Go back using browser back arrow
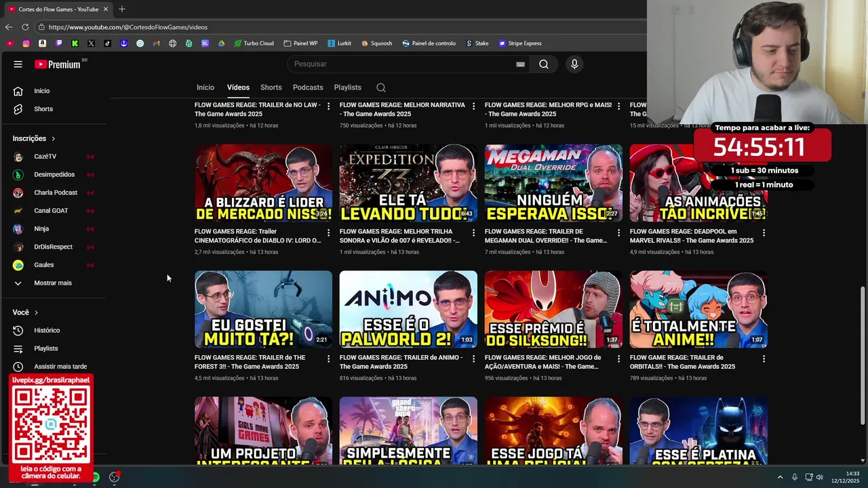Image resolution: width=868 pixels, height=488 pixels. point(8,27)
